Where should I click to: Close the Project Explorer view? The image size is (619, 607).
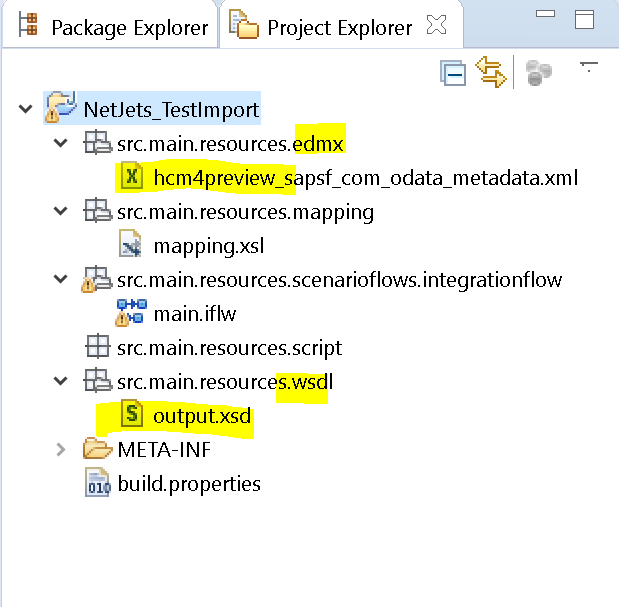[x=437, y=25]
